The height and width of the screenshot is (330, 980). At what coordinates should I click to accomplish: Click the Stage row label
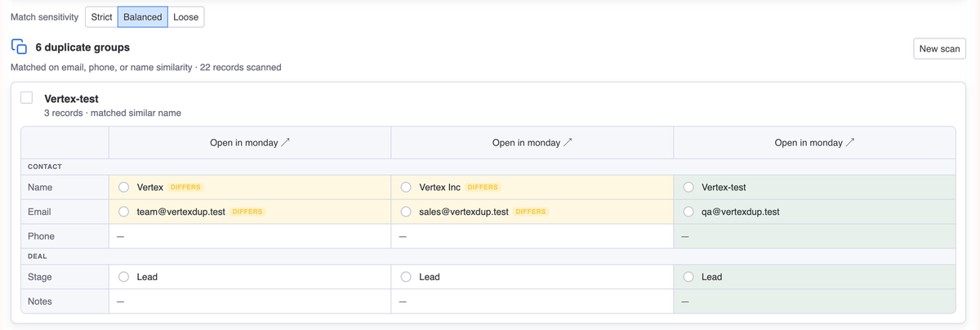40,277
